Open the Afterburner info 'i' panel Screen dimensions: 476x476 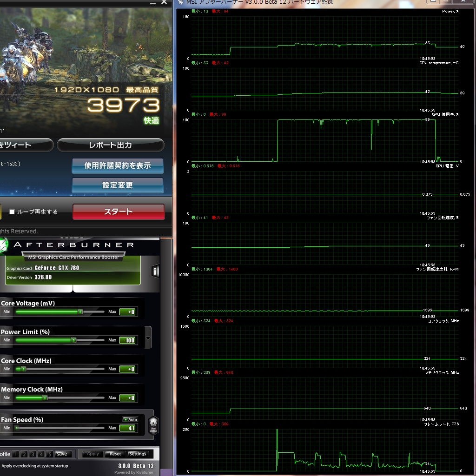[155, 271]
